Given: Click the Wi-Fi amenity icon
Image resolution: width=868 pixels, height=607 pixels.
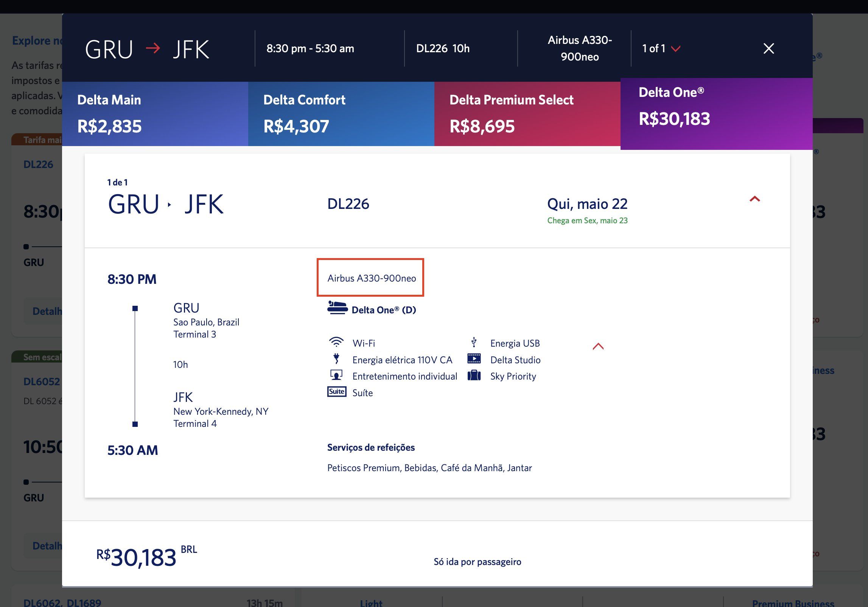Looking at the screenshot, I should 336,342.
